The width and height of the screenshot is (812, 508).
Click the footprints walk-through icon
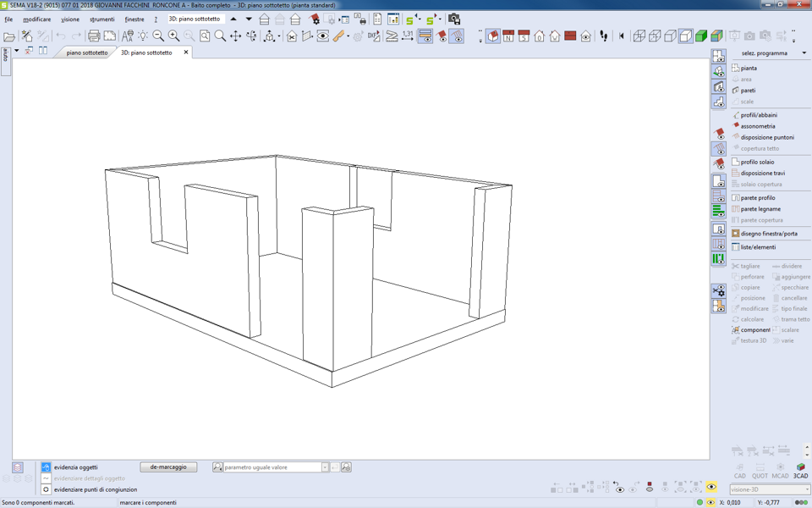603,36
